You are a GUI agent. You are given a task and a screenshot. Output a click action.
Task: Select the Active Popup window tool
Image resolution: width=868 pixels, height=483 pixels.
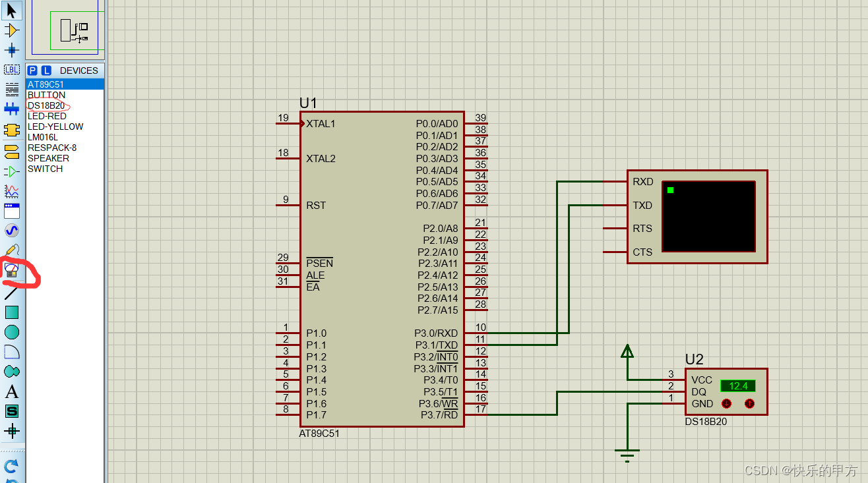(x=12, y=211)
